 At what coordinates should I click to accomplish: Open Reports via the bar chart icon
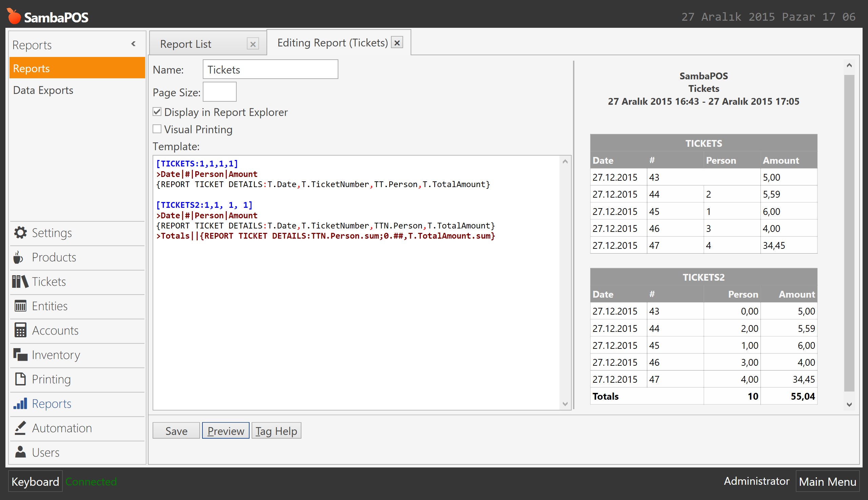tap(20, 403)
